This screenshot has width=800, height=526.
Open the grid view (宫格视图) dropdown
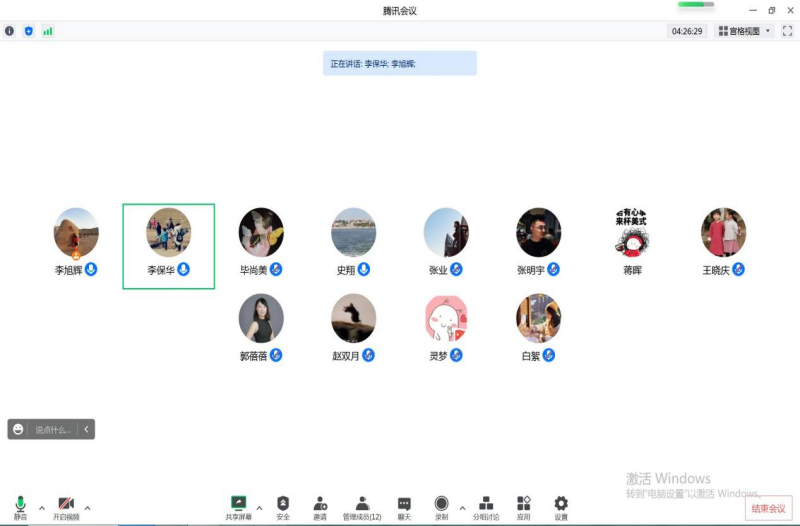744,31
